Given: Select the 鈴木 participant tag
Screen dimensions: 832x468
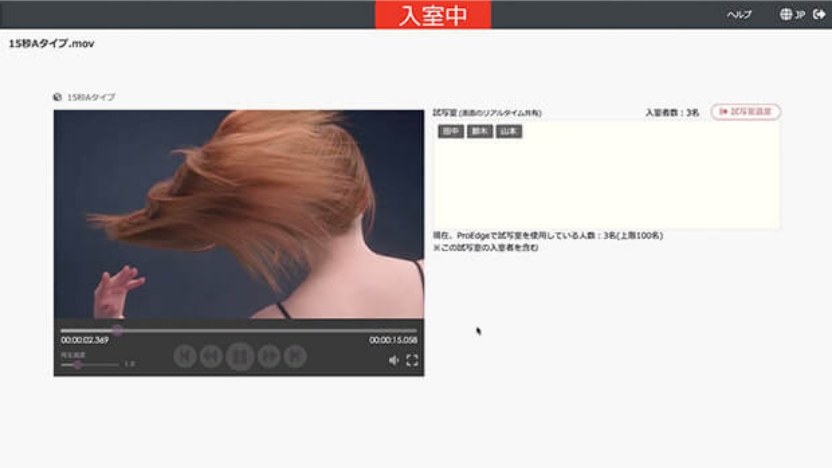Looking at the screenshot, I should click(x=480, y=132).
